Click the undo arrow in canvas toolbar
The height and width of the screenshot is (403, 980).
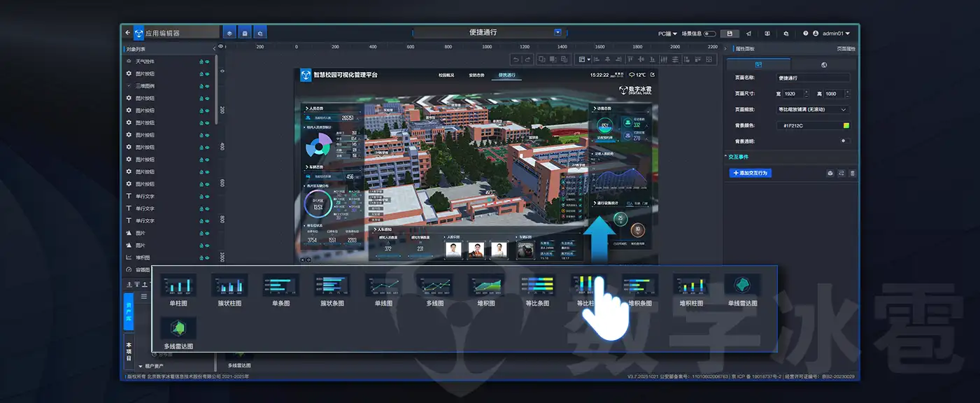516,59
